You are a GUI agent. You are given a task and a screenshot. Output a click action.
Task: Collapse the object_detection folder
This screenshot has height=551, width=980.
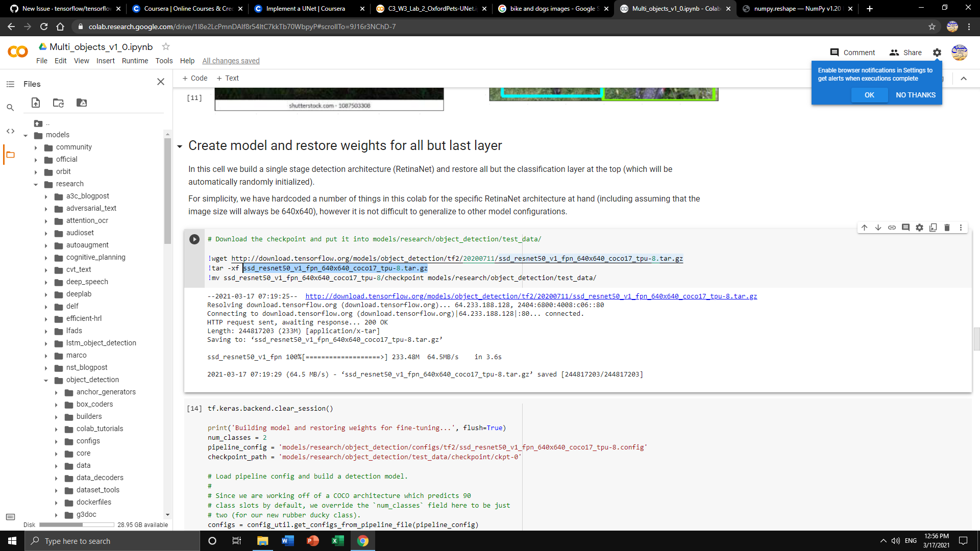pos(46,380)
